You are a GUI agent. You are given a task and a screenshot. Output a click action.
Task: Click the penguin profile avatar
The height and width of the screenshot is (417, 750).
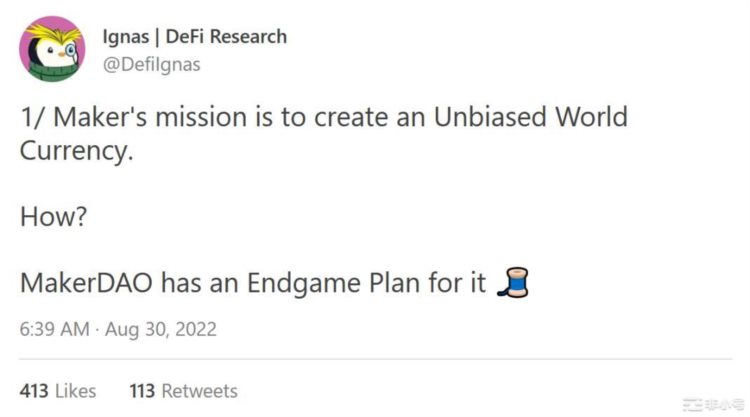point(52,49)
